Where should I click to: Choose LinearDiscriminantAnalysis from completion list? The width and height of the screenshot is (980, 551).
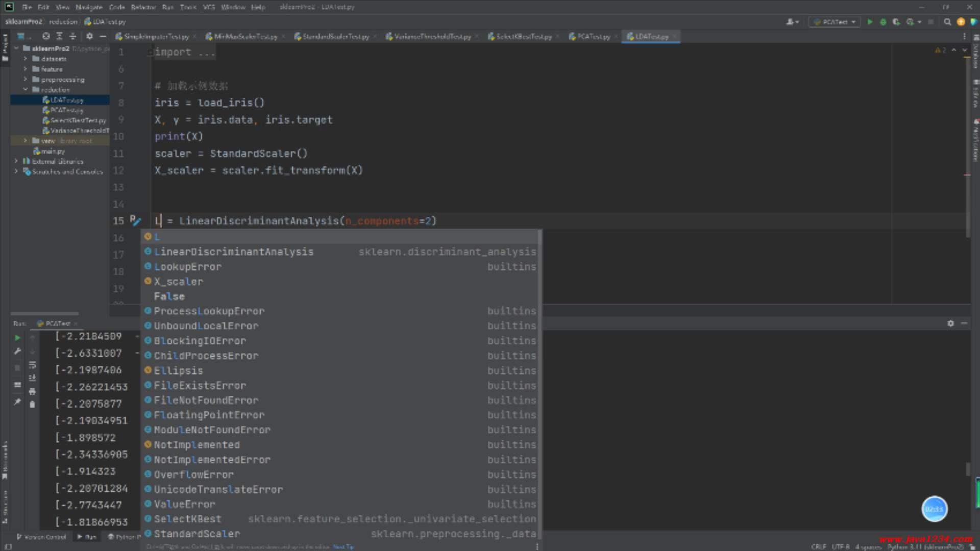click(x=234, y=252)
